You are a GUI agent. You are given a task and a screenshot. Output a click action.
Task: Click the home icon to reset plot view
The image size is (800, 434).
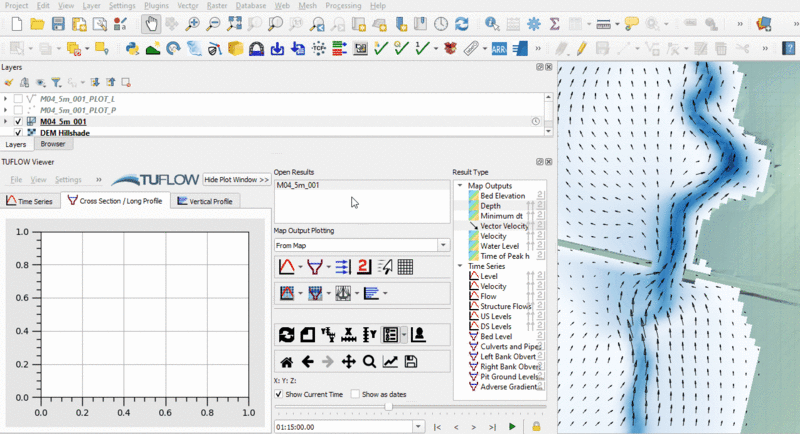click(286, 362)
